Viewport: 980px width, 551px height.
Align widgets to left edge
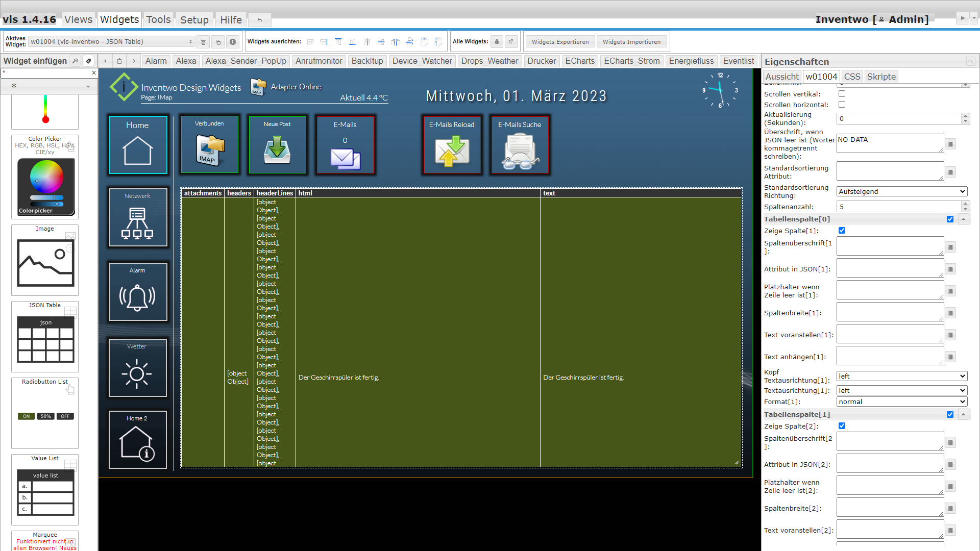[x=310, y=42]
